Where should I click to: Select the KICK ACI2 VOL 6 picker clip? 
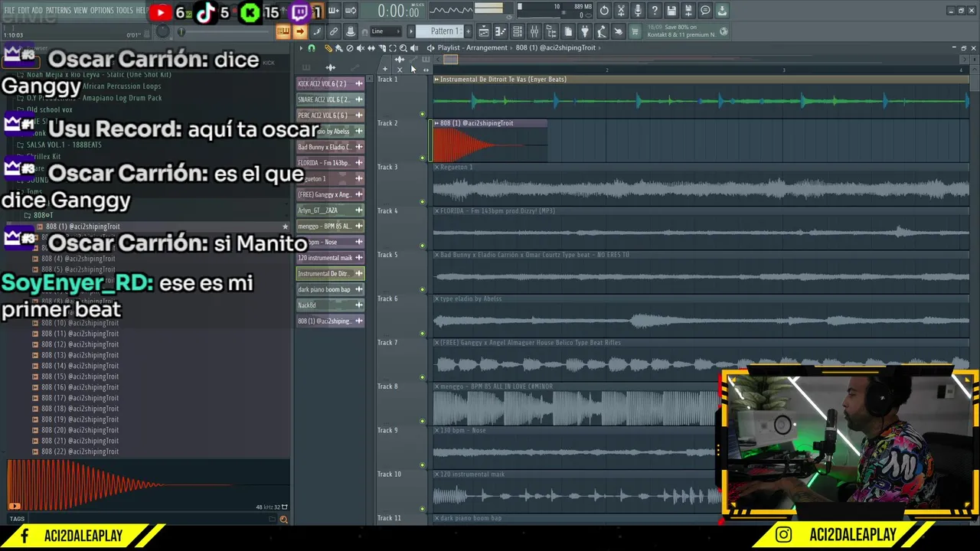330,83
